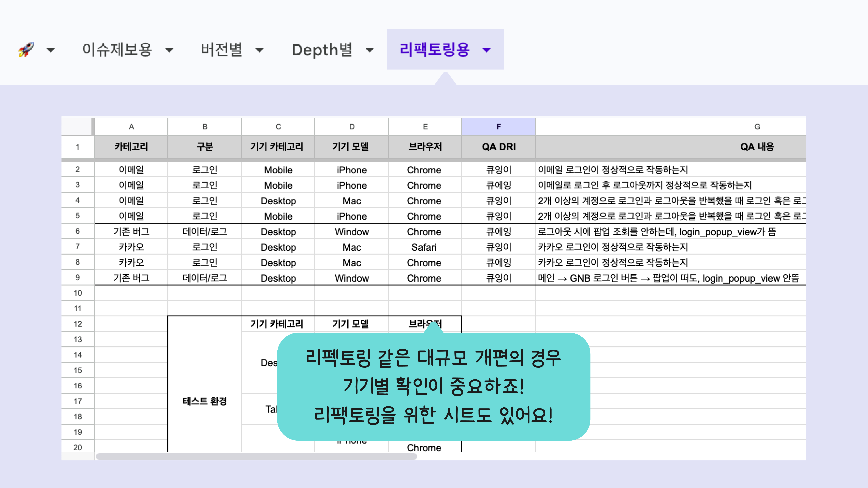Select column D header
Screen dimensions: 868x488
(x=351, y=127)
